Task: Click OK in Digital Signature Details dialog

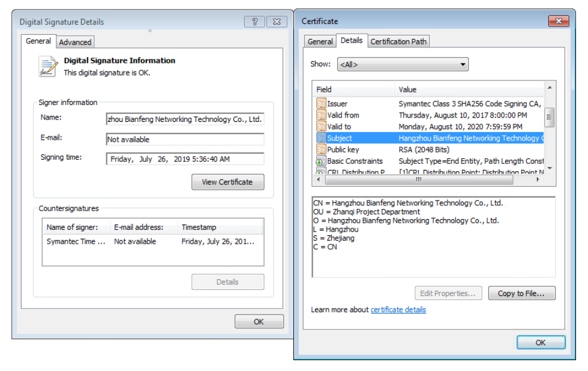Action: point(259,322)
